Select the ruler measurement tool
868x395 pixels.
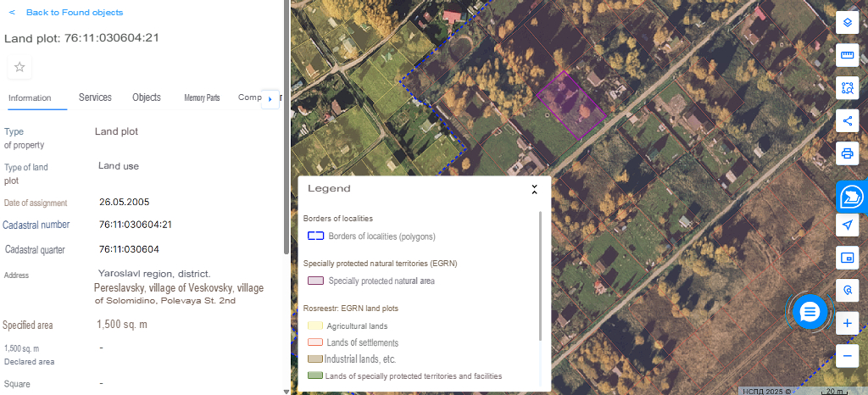pyautogui.click(x=847, y=55)
